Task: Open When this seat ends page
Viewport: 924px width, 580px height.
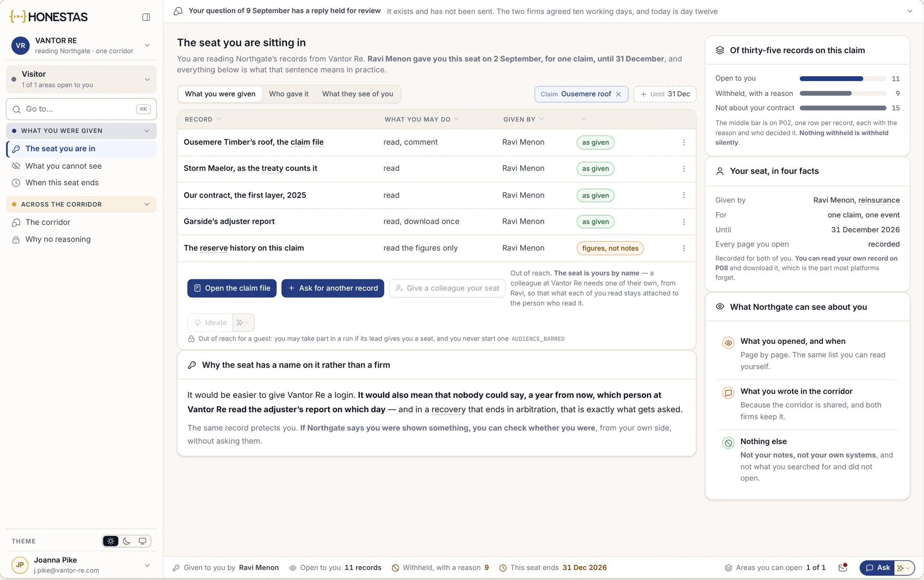Action: [x=81, y=183]
